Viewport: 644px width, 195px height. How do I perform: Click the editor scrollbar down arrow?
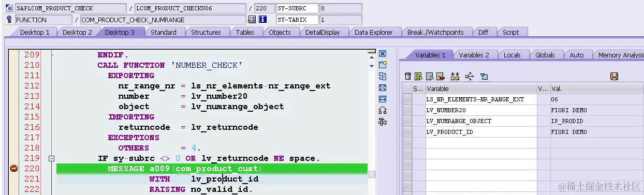click(x=371, y=66)
